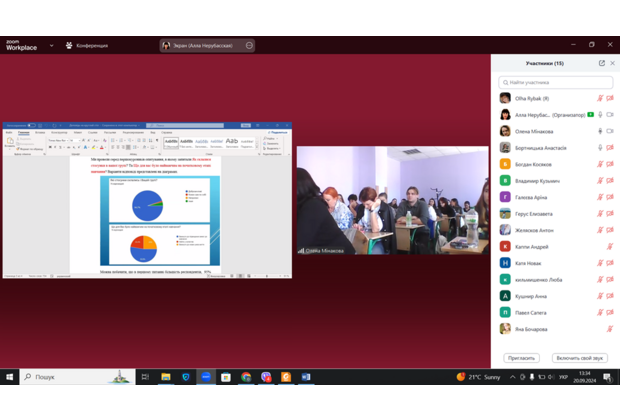Open the 'Конструктор' ribbon tab in Word

pyautogui.click(x=59, y=132)
